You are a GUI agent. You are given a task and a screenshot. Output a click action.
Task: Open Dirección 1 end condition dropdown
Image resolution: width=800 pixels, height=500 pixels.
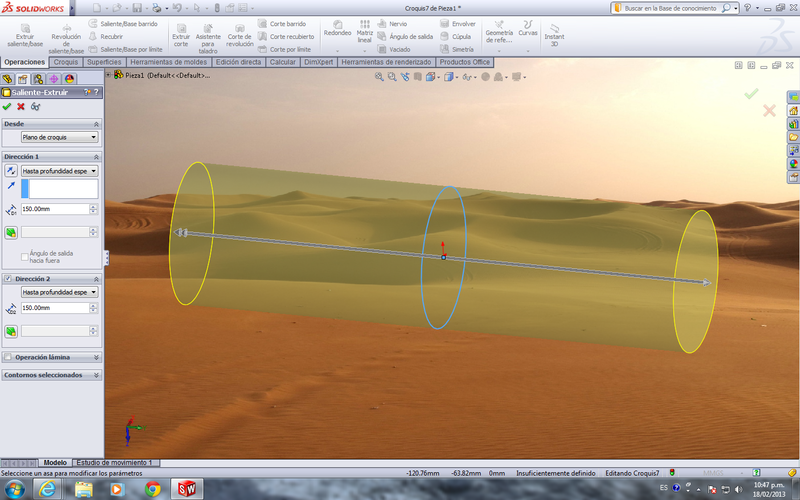click(x=59, y=171)
